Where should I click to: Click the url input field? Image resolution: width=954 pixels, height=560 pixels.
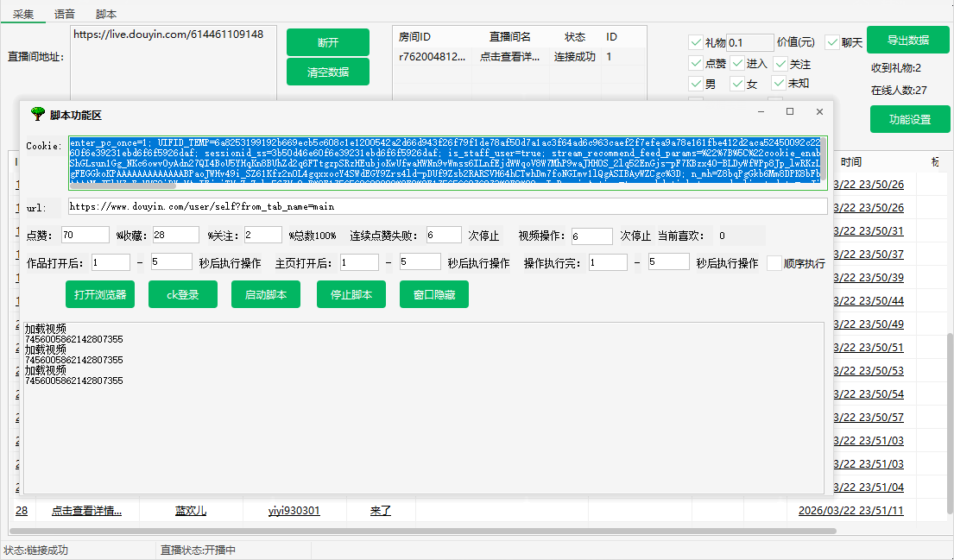pyautogui.click(x=447, y=207)
